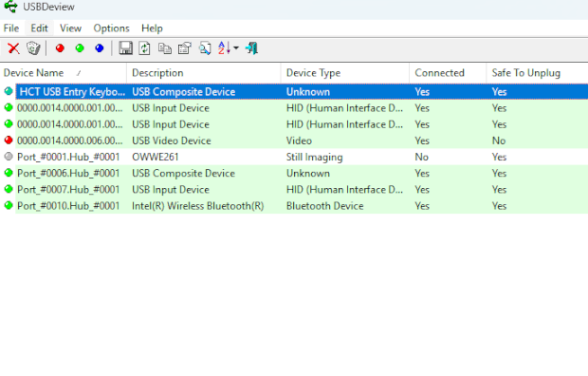
Task: Open the Options menu
Action: [111, 28]
